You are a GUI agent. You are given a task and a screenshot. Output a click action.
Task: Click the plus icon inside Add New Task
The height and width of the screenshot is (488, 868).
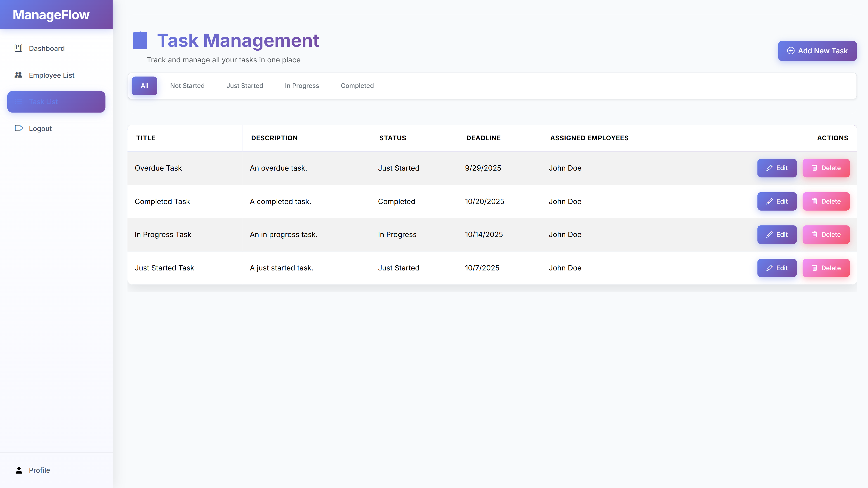pos(791,51)
